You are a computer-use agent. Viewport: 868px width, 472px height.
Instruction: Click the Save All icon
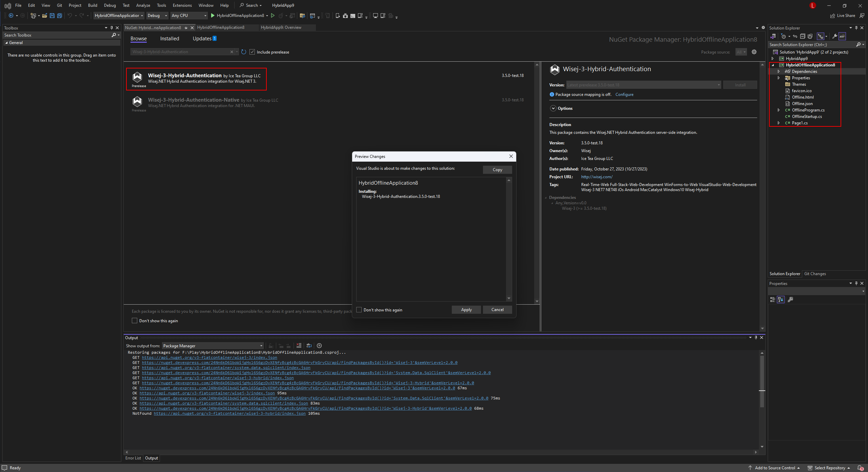pos(60,16)
